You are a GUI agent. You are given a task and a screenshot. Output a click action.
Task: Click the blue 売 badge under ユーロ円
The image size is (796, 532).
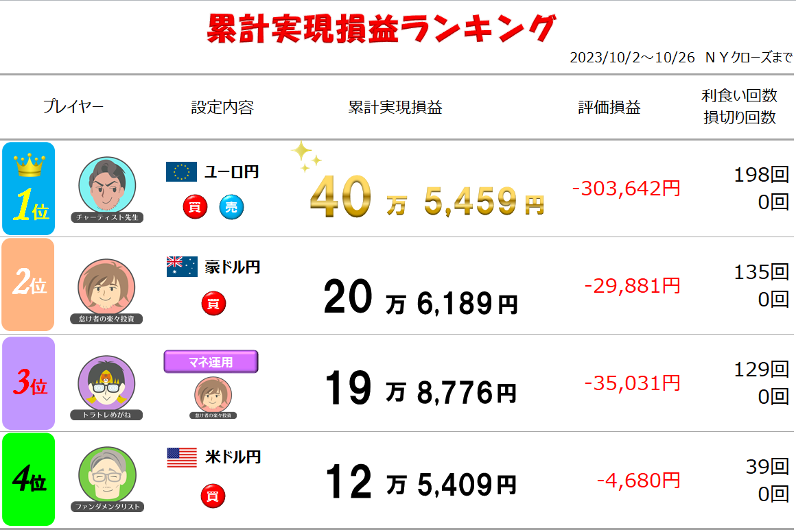[x=231, y=207]
